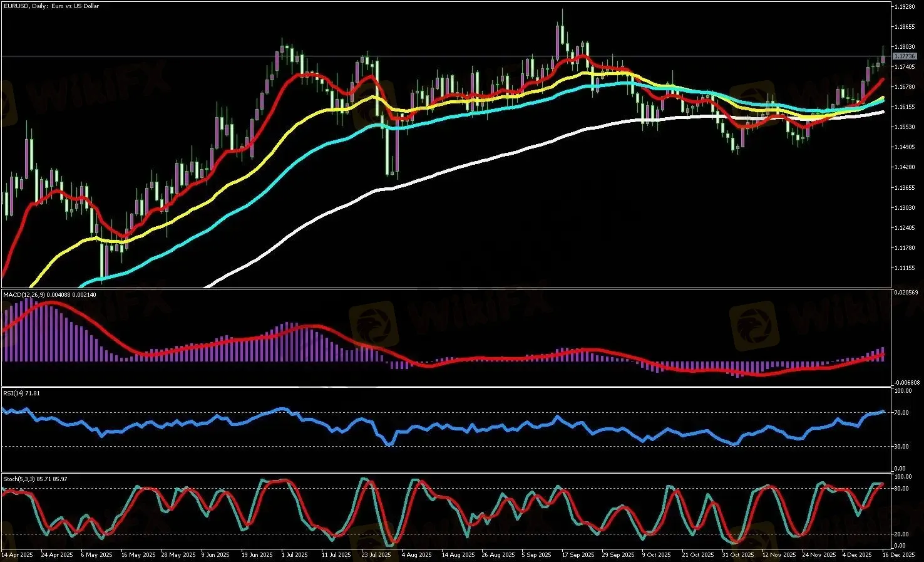Screen dimensions: 924x562
Task: Click the 5 Sep 2025 date label
Action: [x=536, y=555]
